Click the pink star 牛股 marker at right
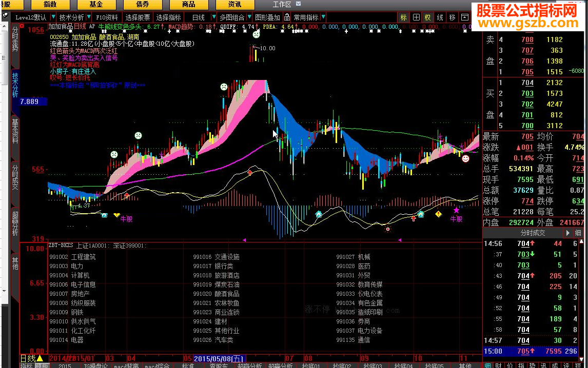 click(456, 211)
